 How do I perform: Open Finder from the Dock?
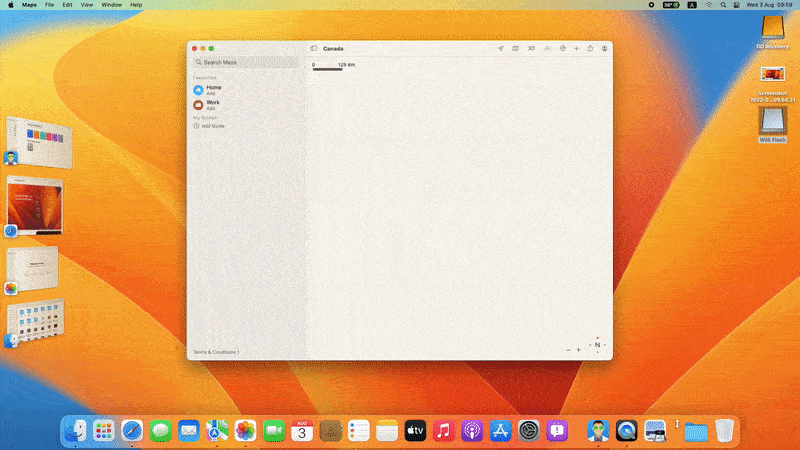click(x=76, y=431)
